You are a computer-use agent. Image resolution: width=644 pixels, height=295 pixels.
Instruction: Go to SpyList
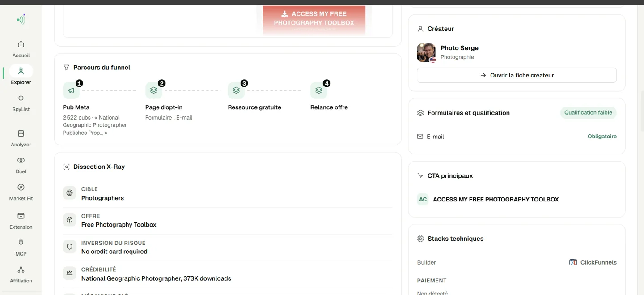pos(21,103)
